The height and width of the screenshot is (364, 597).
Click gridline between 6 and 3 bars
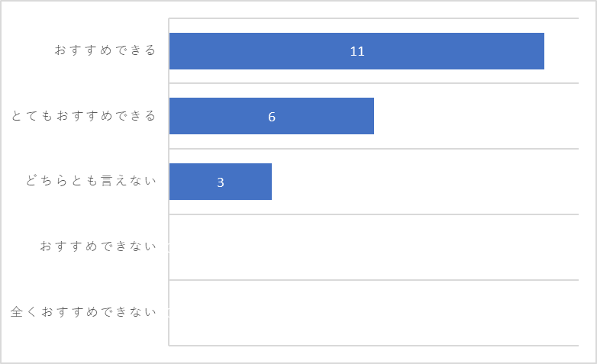[x=374, y=149]
